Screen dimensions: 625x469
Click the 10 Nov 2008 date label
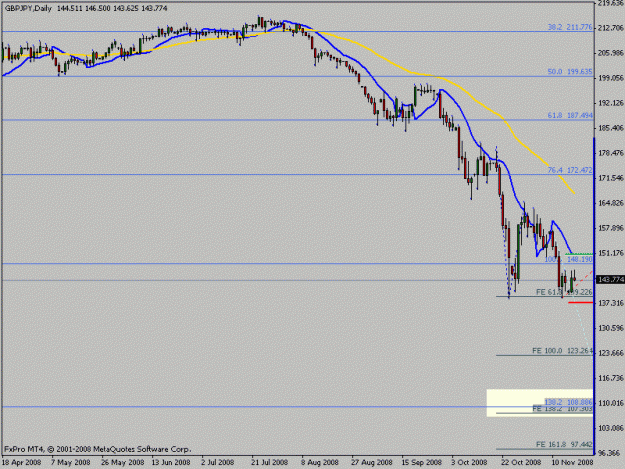coord(572,463)
